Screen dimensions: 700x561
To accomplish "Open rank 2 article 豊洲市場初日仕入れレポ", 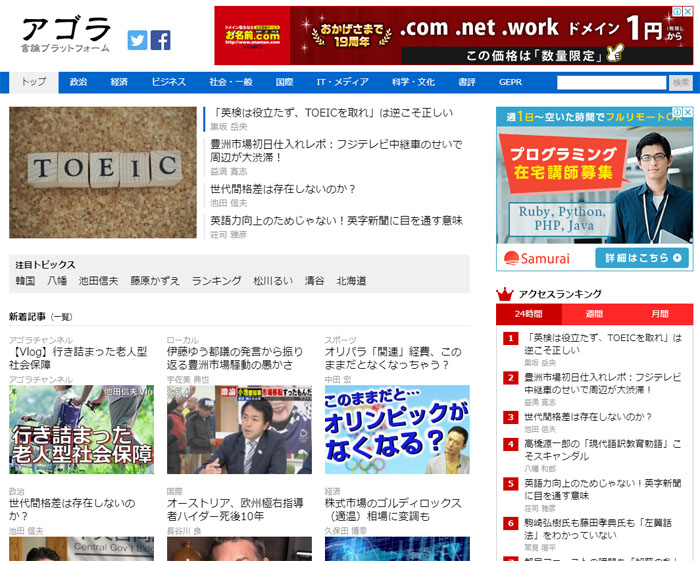I will pos(603,383).
